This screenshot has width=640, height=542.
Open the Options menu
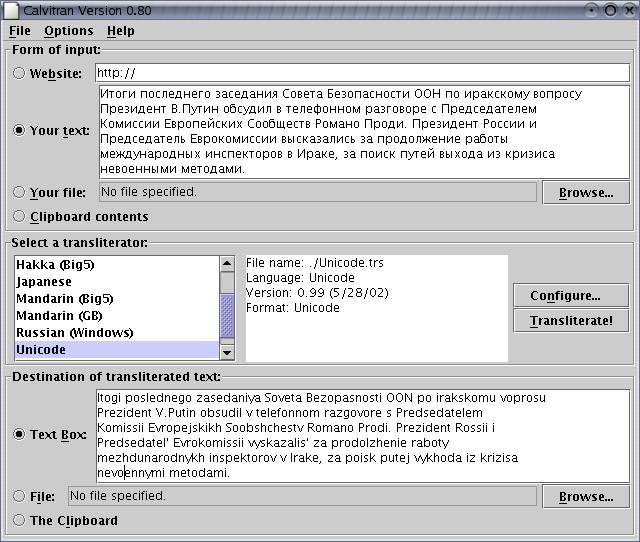(x=68, y=31)
